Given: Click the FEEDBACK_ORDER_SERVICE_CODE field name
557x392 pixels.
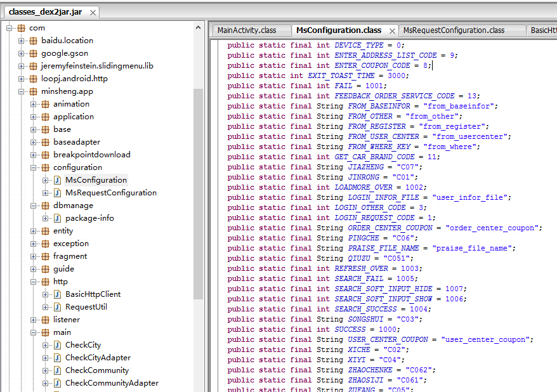Looking at the screenshot, I should pyautogui.click(x=395, y=96).
